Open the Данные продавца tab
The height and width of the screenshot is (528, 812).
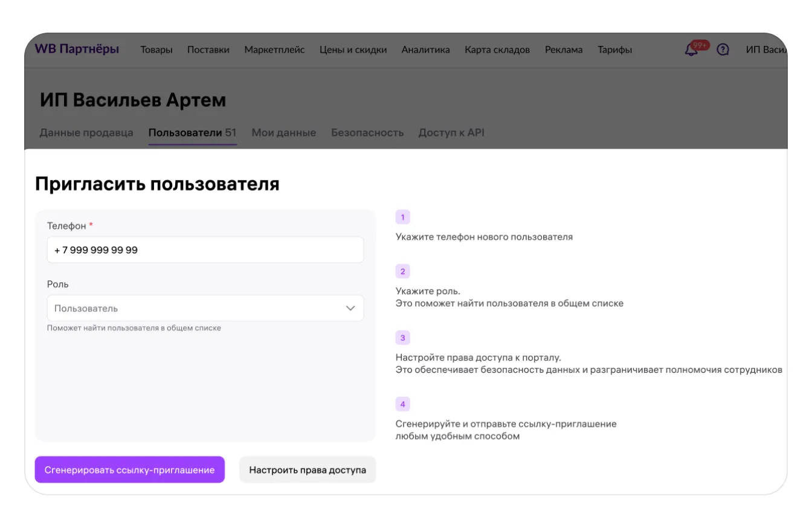pos(86,133)
